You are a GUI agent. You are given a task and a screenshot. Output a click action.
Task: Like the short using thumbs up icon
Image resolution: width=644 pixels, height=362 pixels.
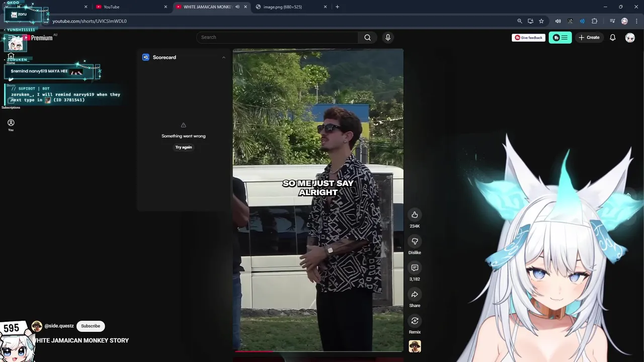415,215
